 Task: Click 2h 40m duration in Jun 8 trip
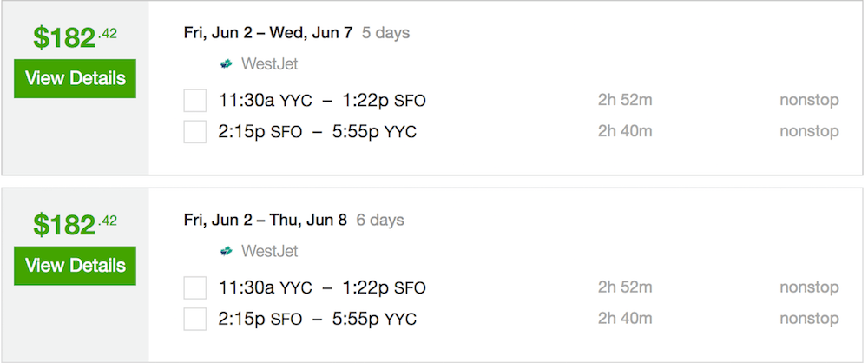[x=625, y=319]
